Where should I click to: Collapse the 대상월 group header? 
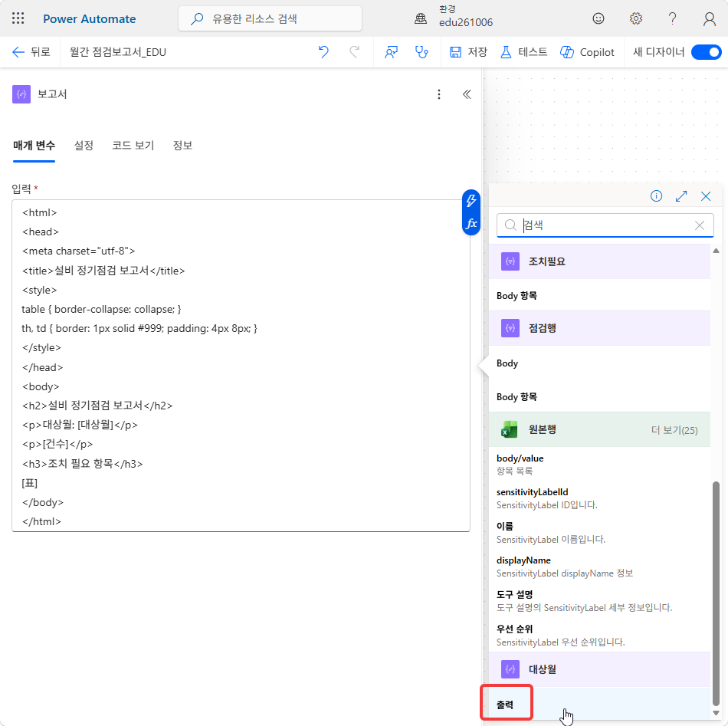(x=599, y=669)
